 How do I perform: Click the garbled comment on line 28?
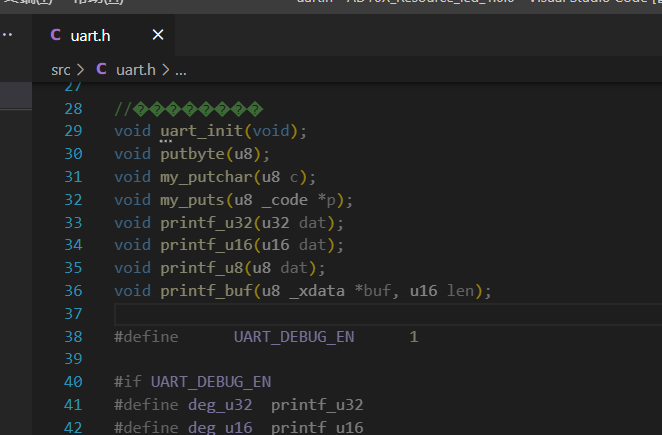[x=188, y=109]
